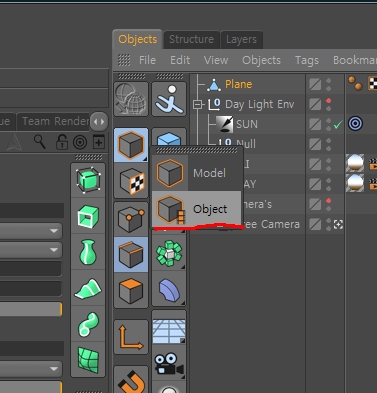Select the Texture mode checkered cube icon
Screen dimensions: 377x393
point(131,182)
